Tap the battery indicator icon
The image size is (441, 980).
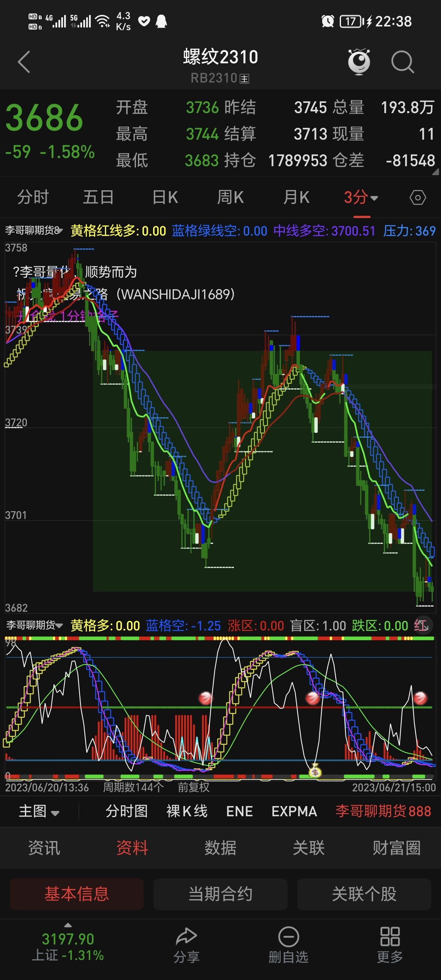[352, 21]
